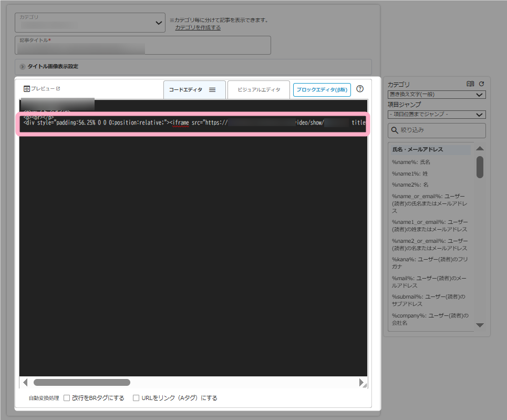Click the code editor horizontal scrollbar thumb

tap(81, 382)
